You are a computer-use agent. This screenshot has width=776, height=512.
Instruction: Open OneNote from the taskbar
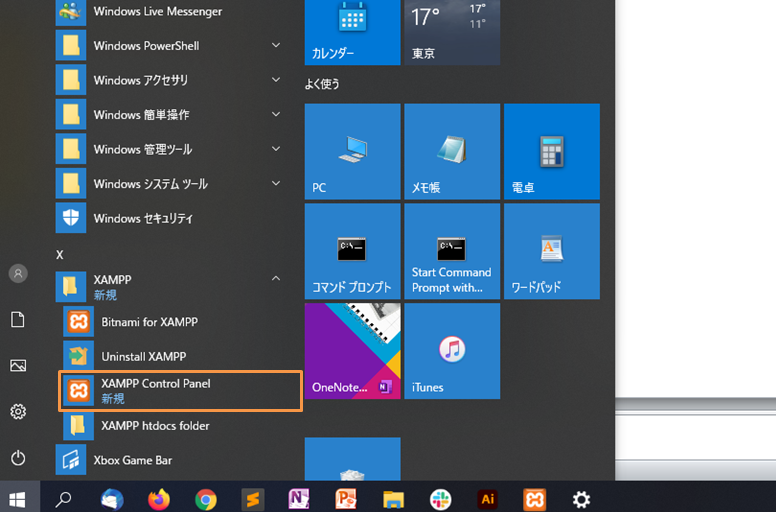point(299,499)
